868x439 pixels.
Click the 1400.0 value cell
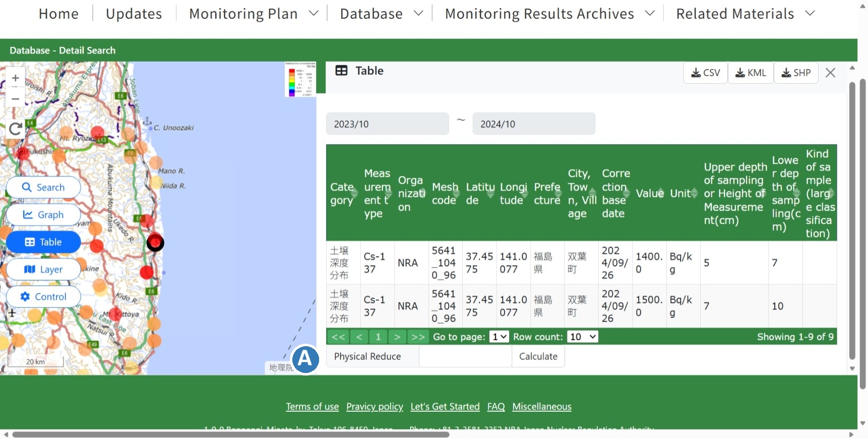649,263
